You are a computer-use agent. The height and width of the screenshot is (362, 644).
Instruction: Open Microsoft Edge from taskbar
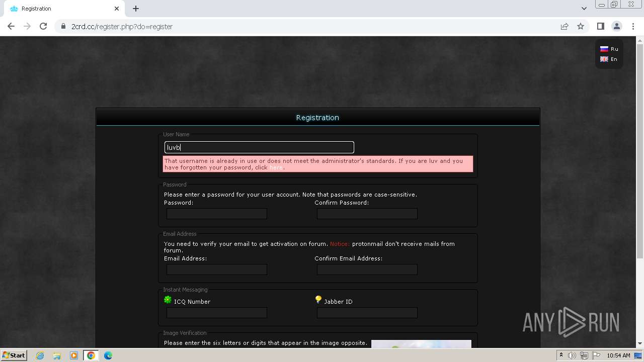tap(108, 355)
